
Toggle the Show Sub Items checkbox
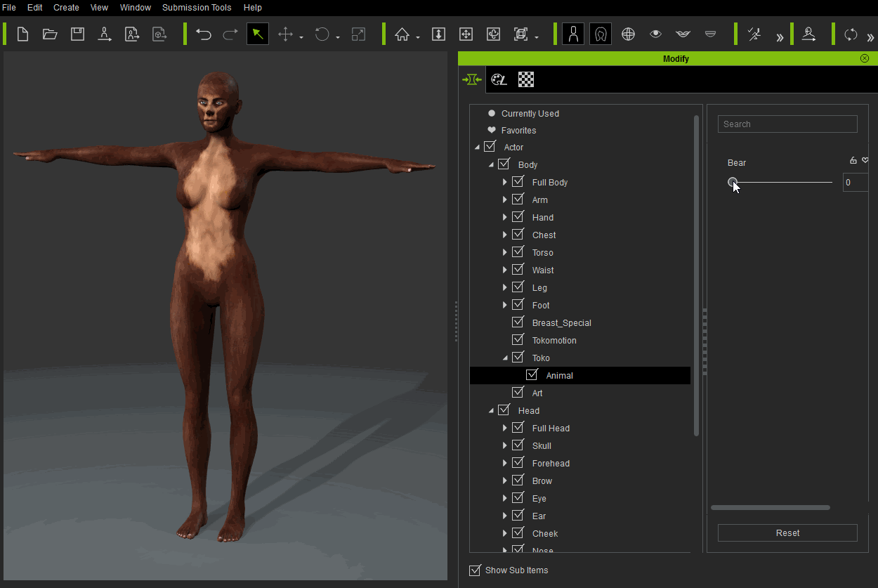(476, 570)
